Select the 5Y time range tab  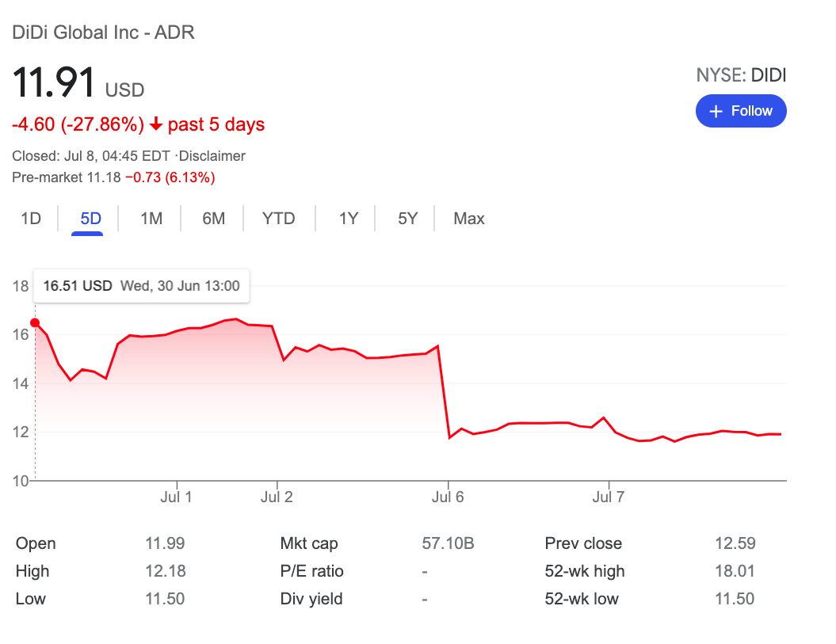[407, 219]
